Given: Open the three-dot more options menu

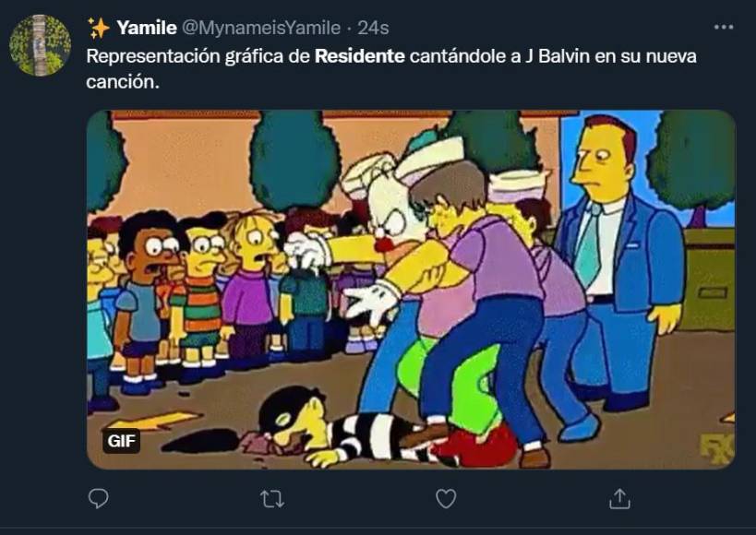Looking at the screenshot, I should click(724, 27).
